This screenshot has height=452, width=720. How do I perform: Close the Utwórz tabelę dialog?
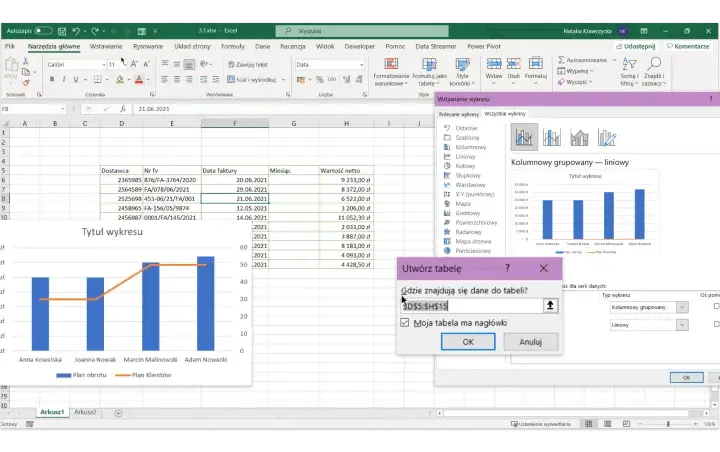pyautogui.click(x=544, y=268)
